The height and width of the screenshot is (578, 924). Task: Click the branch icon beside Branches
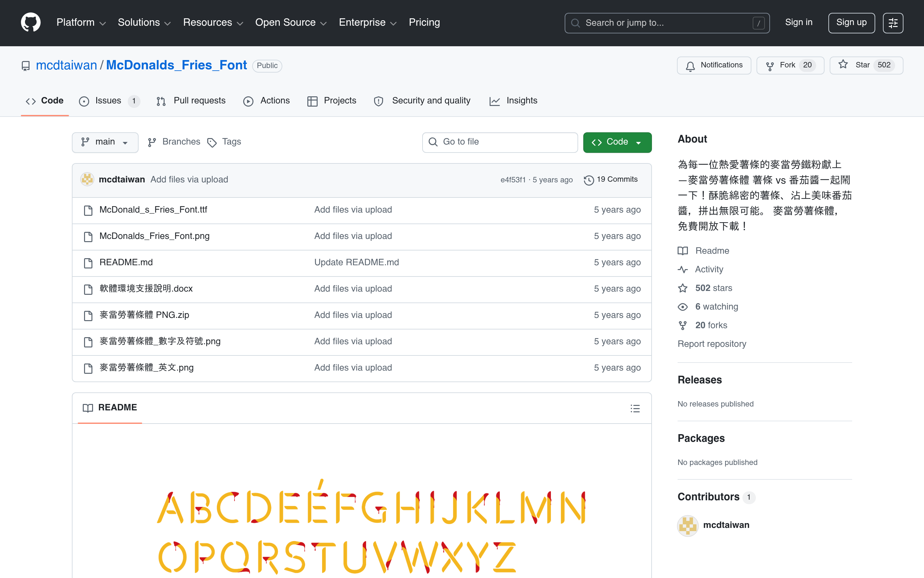point(152,143)
